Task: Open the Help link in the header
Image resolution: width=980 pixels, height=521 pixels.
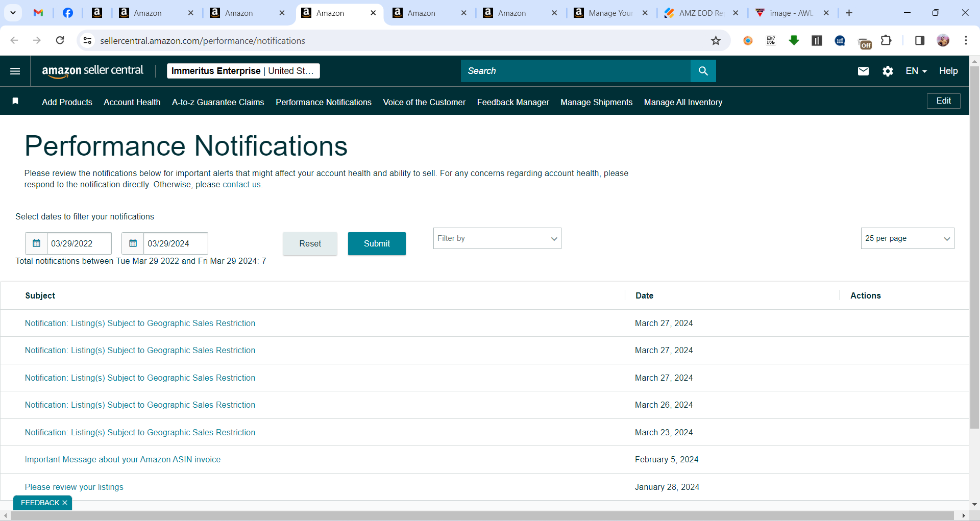Action: [x=948, y=71]
